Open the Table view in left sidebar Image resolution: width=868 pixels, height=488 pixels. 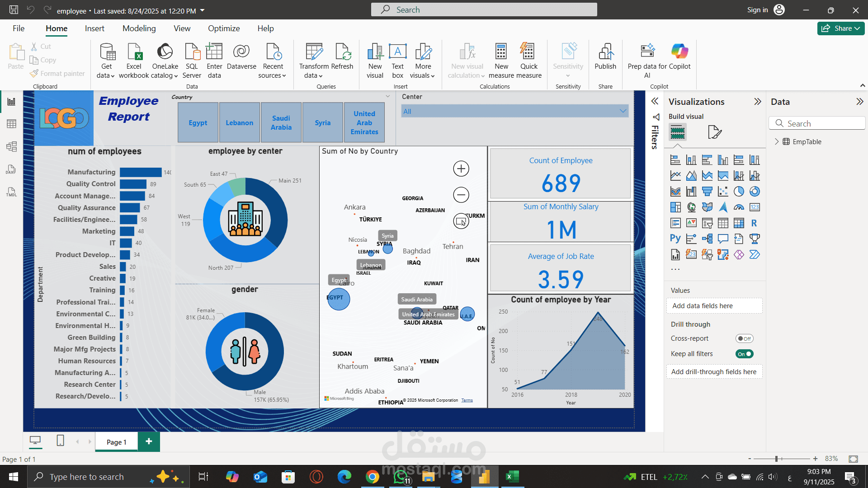[x=12, y=124]
